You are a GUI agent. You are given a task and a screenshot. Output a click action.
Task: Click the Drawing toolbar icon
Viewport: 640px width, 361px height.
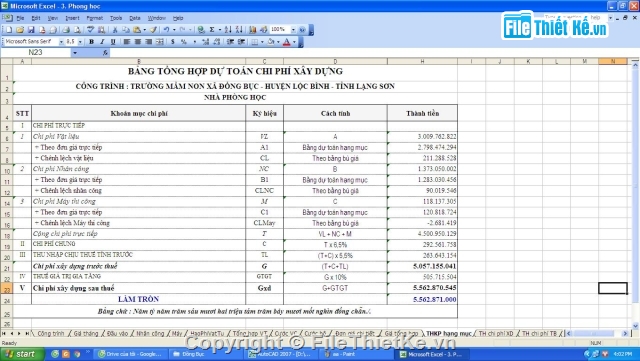click(x=264, y=30)
